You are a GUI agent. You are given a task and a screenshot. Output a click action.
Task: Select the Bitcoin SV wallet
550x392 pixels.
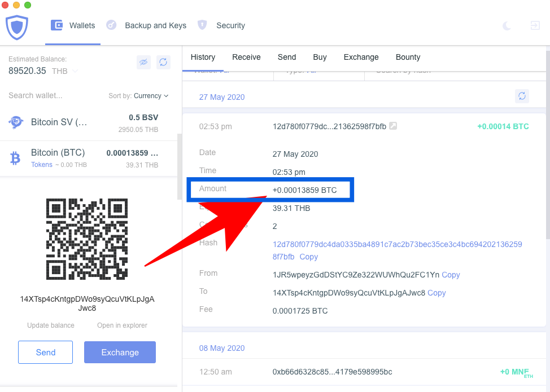(89, 123)
